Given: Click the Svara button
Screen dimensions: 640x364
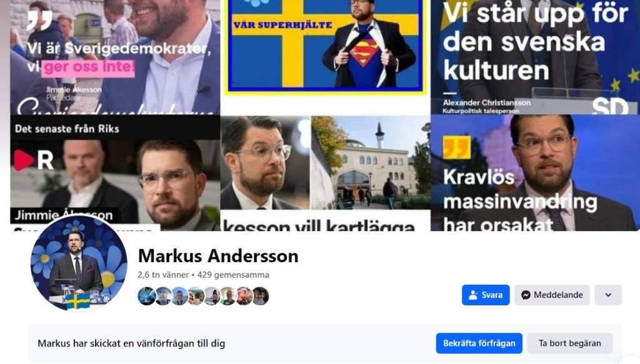Looking at the screenshot, I should [x=486, y=295].
